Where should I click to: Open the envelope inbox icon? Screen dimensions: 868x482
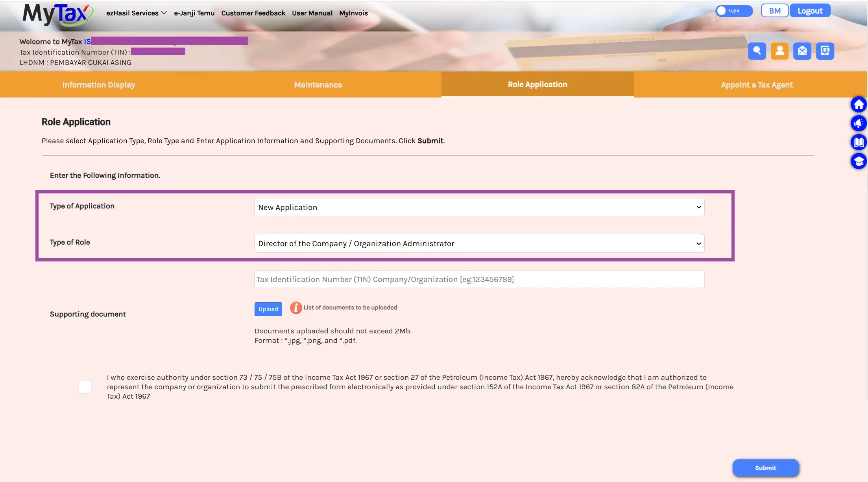point(802,51)
